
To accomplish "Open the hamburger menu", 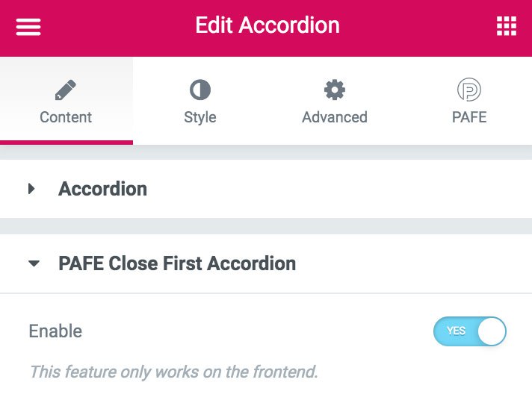I will tap(28, 26).
